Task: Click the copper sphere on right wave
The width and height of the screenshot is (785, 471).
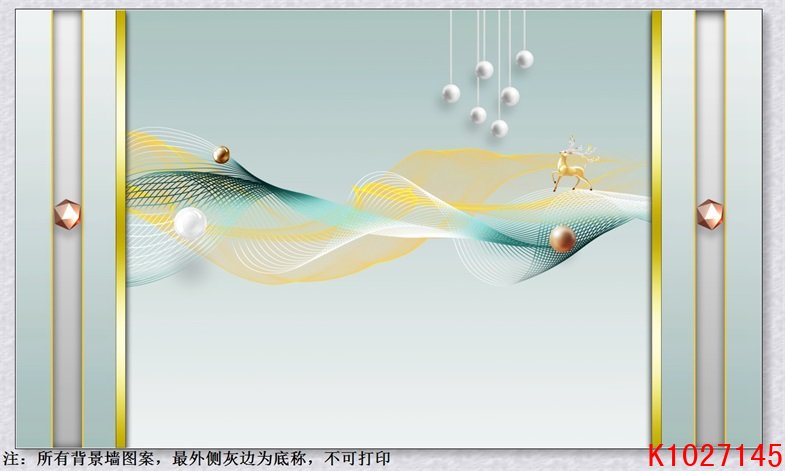Action: [563, 239]
